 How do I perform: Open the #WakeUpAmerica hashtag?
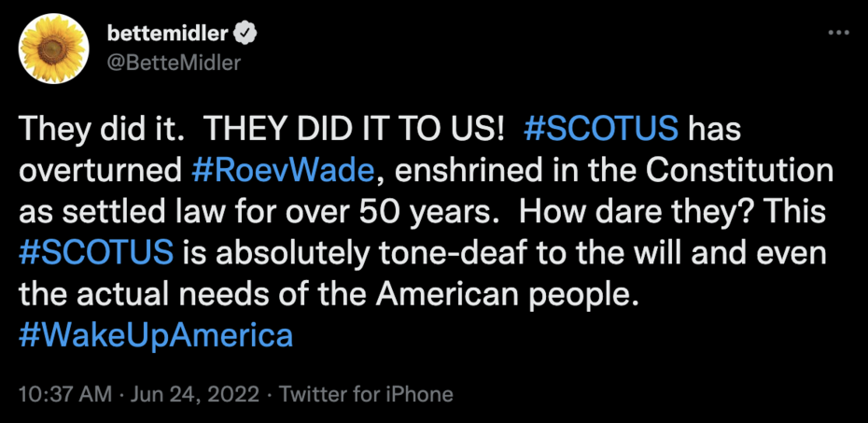pyautogui.click(x=155, y=333)
